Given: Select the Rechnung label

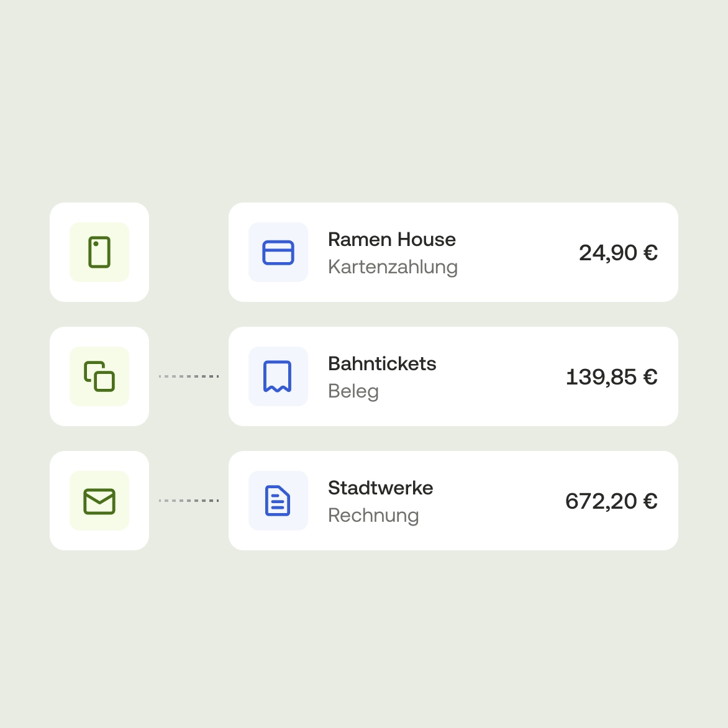Looking at the screenshot, I should pyautogui.click(x=373, y=515).
